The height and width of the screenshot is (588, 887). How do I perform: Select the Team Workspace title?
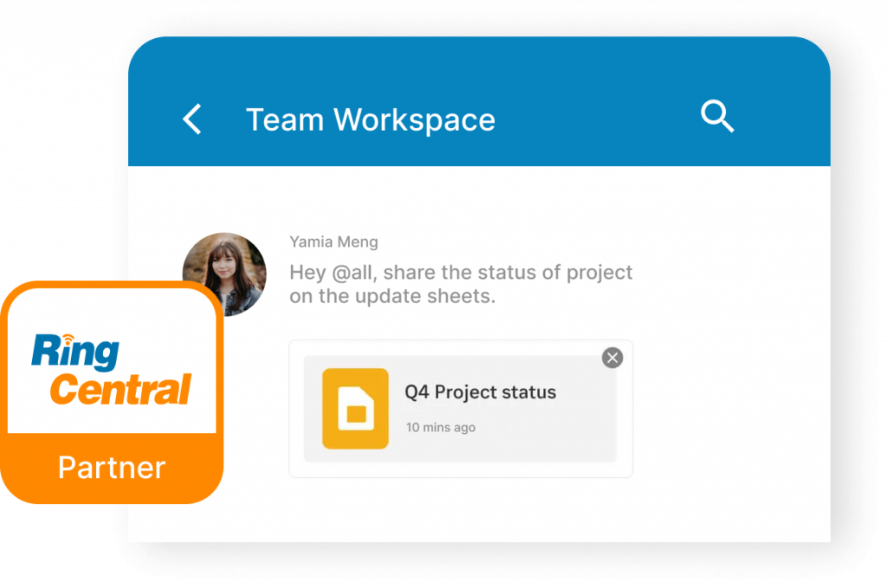371,120
